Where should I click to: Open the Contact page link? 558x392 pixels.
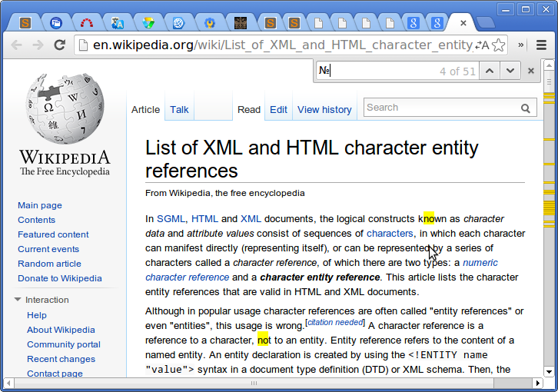tap(55, 374)
